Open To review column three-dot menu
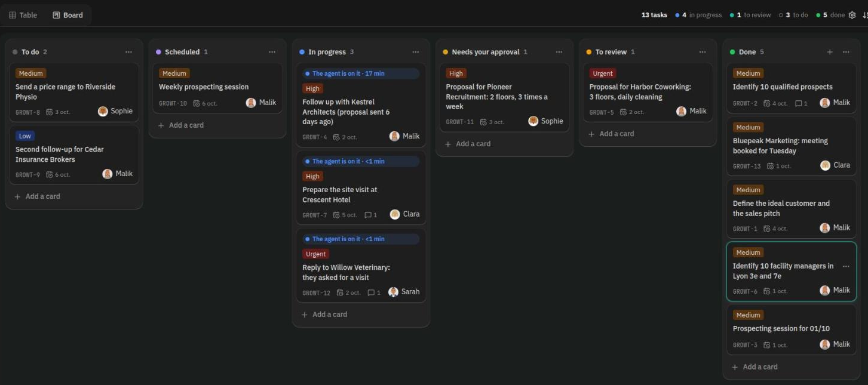The height and width of the screenshot is (385, 868). [703, 52]
